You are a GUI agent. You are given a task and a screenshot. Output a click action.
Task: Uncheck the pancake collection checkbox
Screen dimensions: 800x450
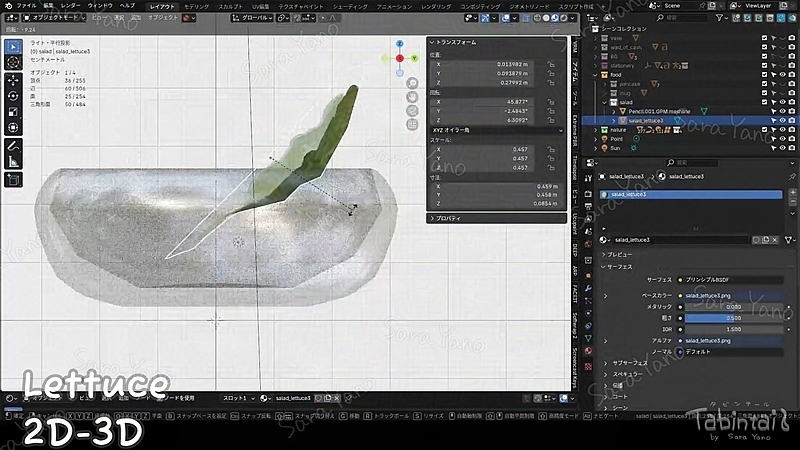(764, 84)
